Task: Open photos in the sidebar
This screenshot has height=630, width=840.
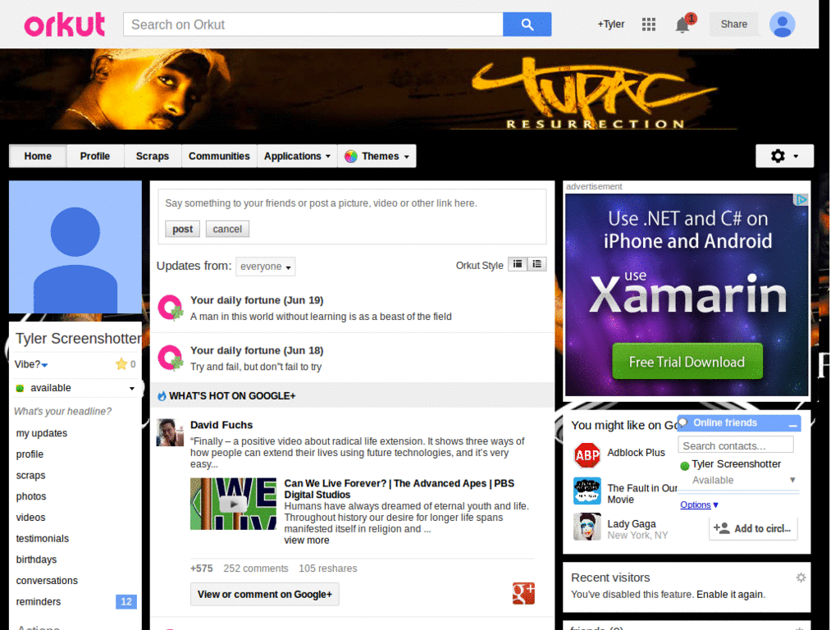Action: click(x=31, y=496)
